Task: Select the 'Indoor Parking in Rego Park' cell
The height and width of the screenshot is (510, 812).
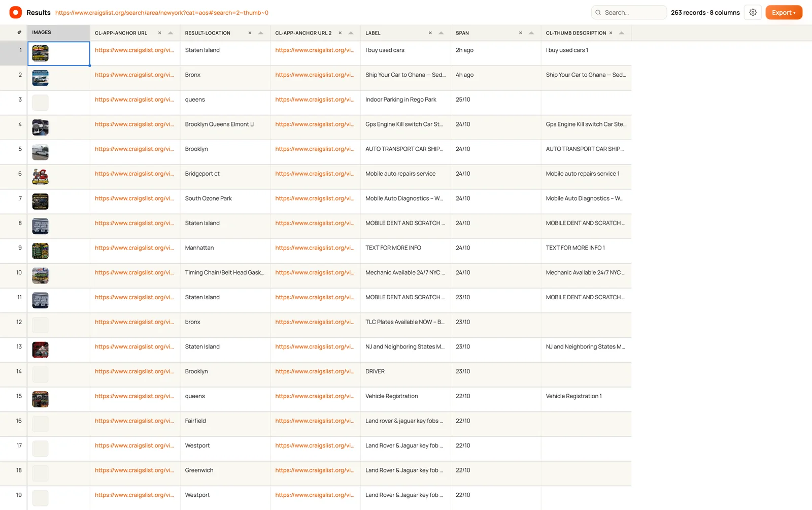Action: tap(405, 103)
